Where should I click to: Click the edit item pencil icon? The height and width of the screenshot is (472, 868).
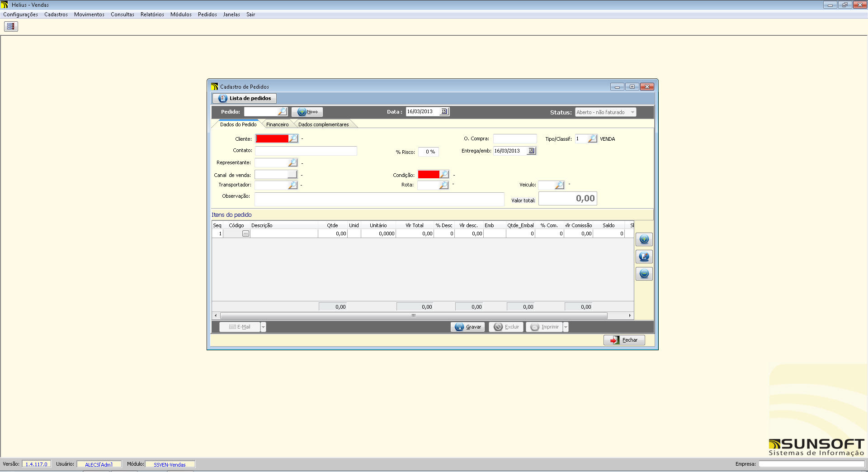click(644, 257)
